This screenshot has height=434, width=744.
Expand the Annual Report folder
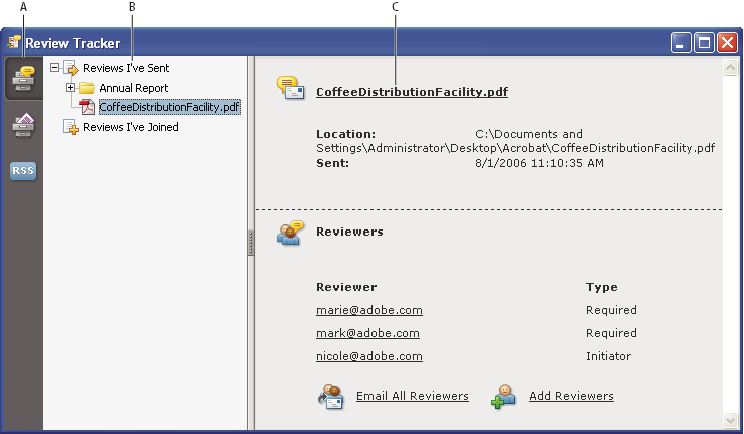[x=70, y=87]
